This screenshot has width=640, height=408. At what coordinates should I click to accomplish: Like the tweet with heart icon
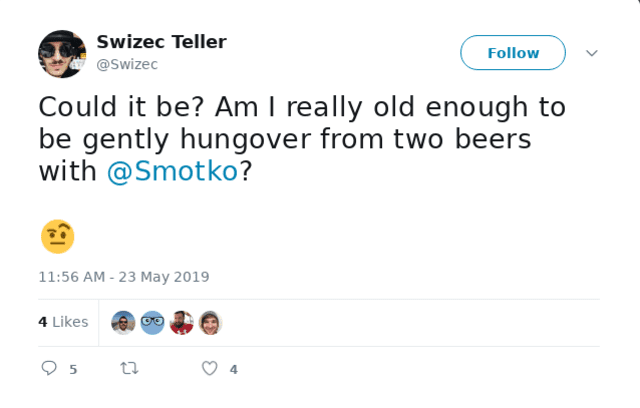pos(209,369)
